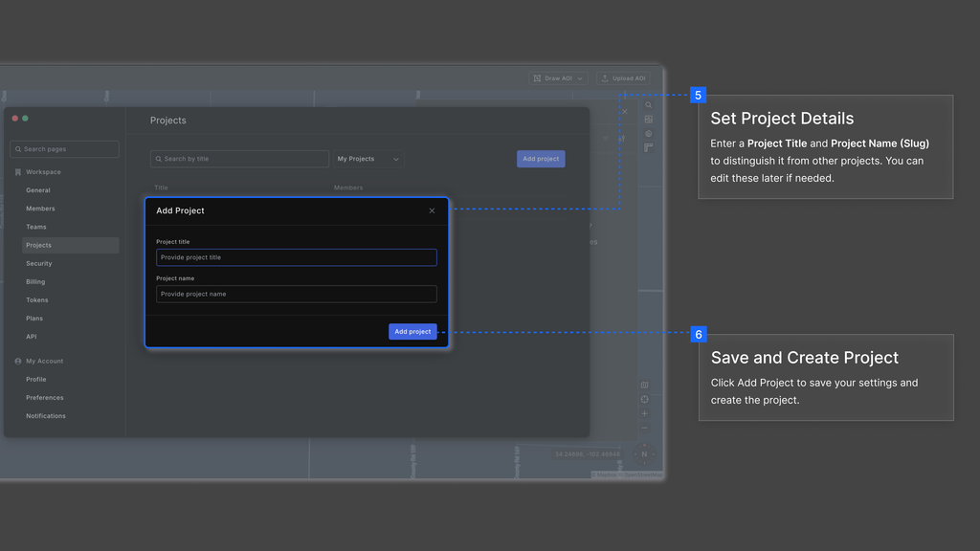The width and height of the screenshot is (980, 551).
Task: Click the Search pages field
Action: [64, 149]
